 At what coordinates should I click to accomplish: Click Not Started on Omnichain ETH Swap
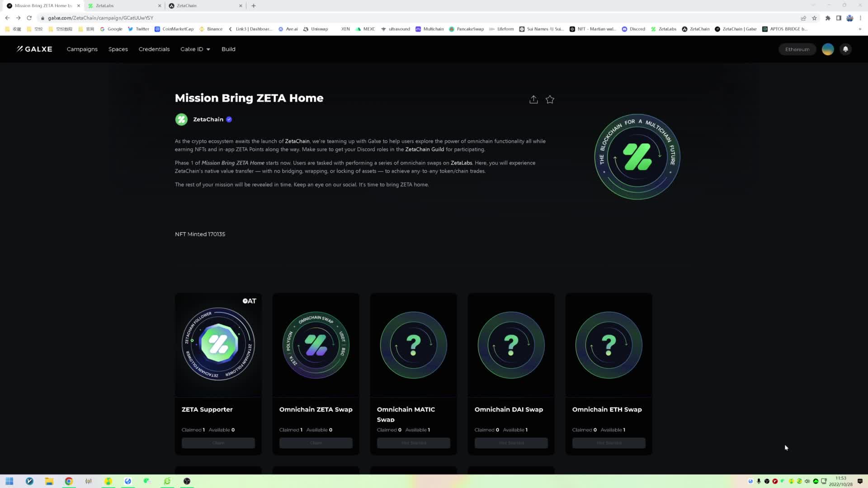click(x=609, y=443)
